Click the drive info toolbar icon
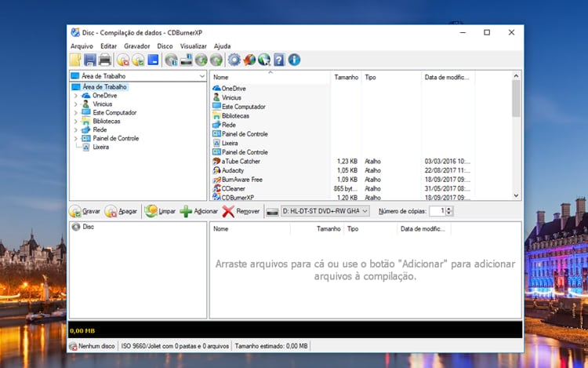The height and width of the screenshot is (368, 588). [x=187, y=60]
